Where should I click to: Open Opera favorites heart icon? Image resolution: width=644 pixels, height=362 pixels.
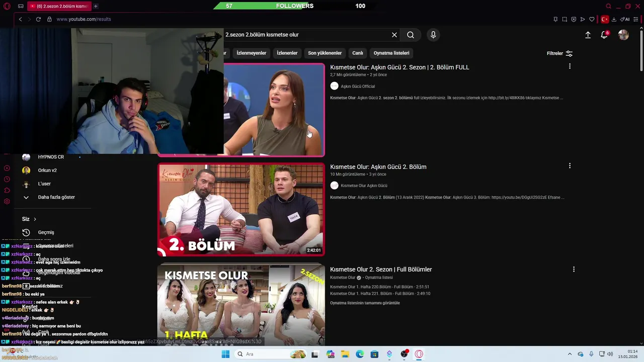click(592, 19)
